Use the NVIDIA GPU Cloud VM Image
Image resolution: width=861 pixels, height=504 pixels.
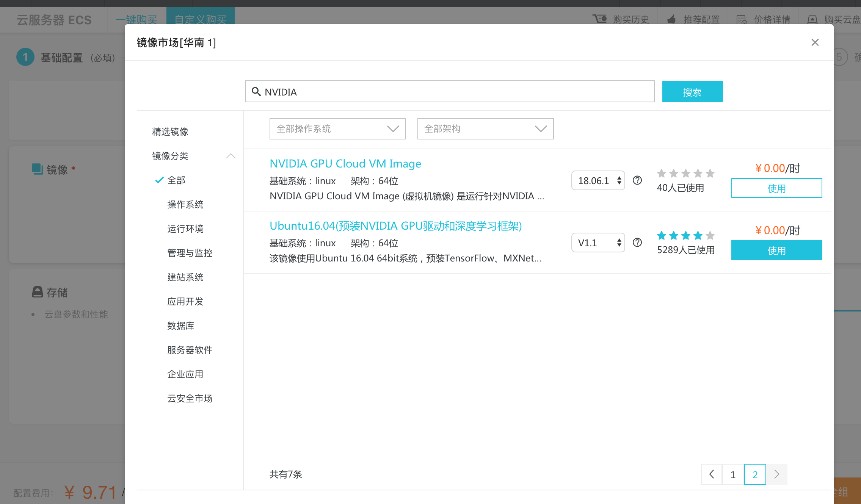[x=776, y=188]
